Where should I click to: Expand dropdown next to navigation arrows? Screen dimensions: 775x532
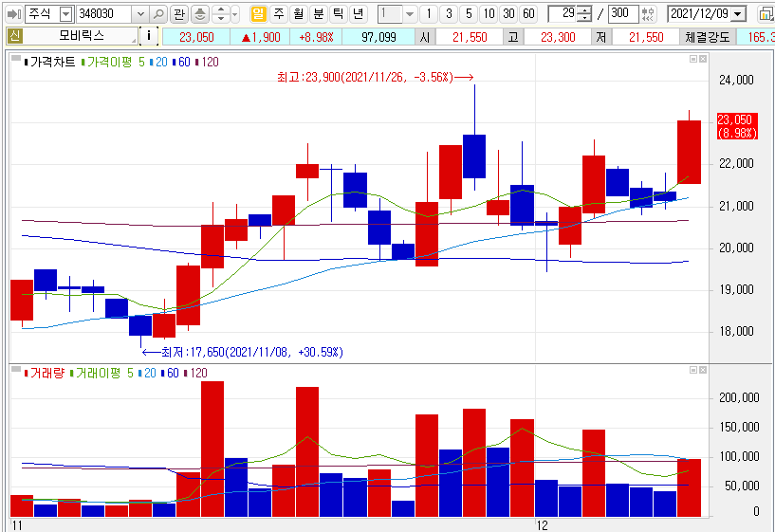(234, 14)
